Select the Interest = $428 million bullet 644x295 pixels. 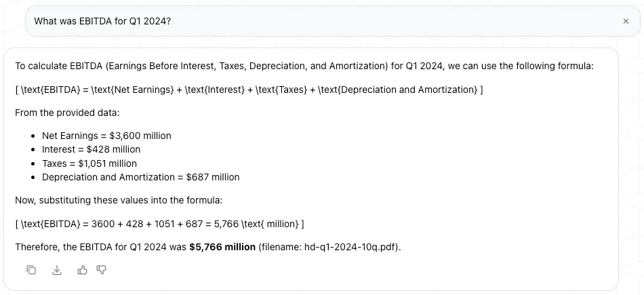pos(91,149)
